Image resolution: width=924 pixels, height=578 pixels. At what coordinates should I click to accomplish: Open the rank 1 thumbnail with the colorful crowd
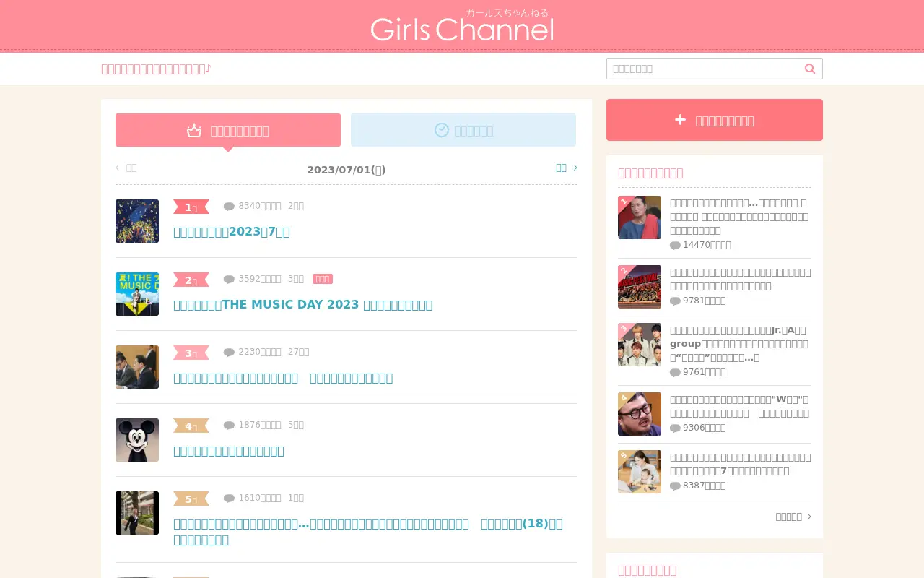tap(137, 221)
